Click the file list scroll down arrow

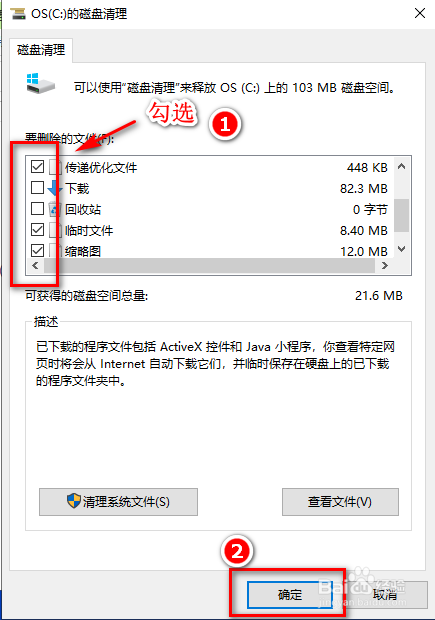(x=401, y=249)
